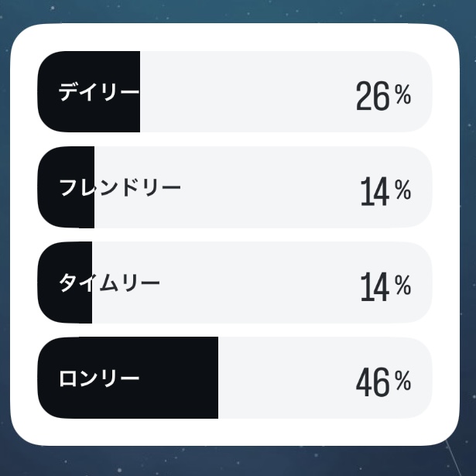
Task: Click the light unfilled area of ロンリー bar
Action: pos(286,378)
